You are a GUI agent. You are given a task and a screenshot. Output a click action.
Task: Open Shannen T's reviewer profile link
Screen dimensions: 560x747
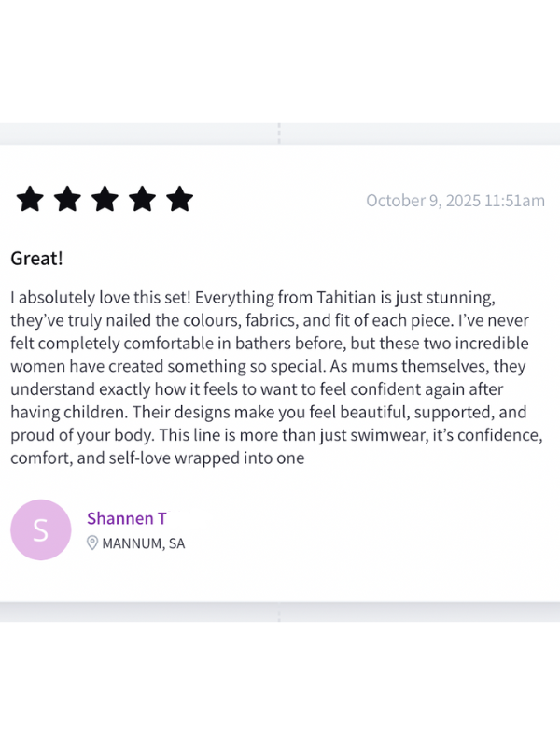pos(126,518)
